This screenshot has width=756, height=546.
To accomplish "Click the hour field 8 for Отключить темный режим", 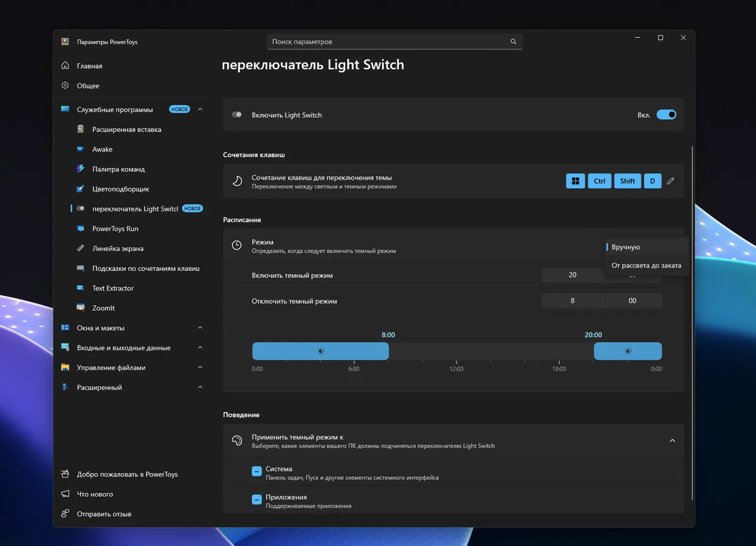I will click(573, 301).
